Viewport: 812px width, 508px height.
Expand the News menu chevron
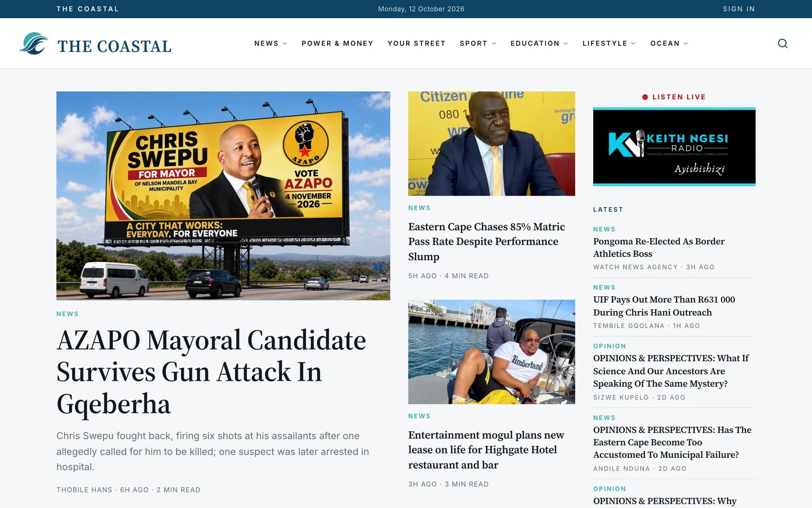point(285,43)
